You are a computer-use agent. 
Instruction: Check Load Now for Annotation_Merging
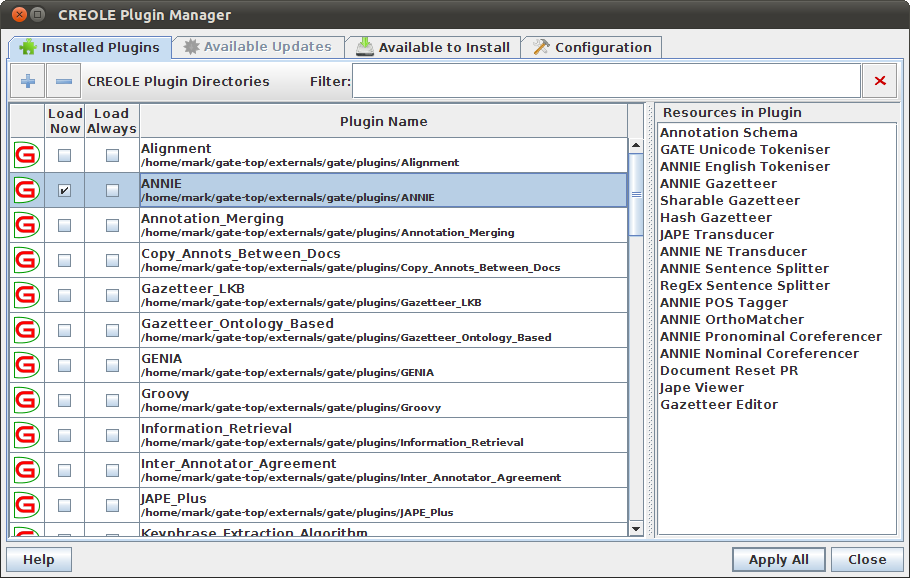[x=64, y=225]
